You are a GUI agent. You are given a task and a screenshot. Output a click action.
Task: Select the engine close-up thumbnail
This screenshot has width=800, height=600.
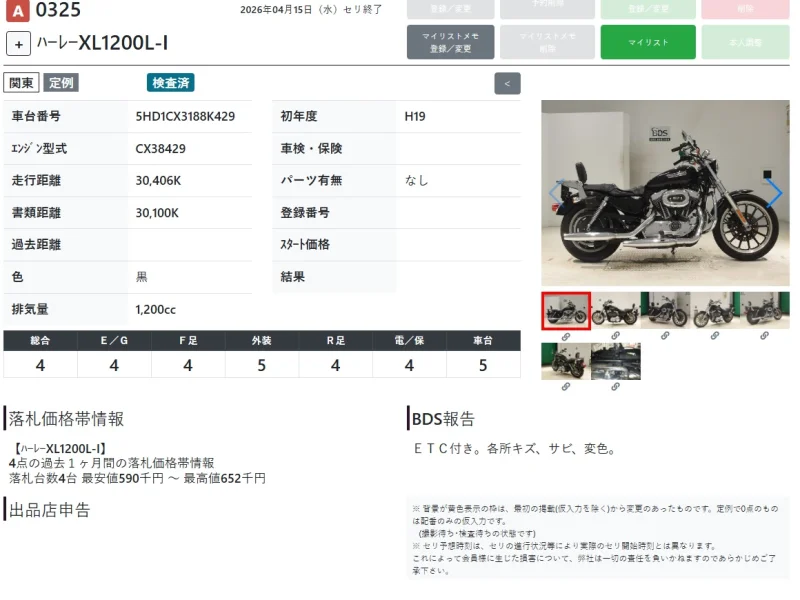pyautogui.click(x=616, y=361)
